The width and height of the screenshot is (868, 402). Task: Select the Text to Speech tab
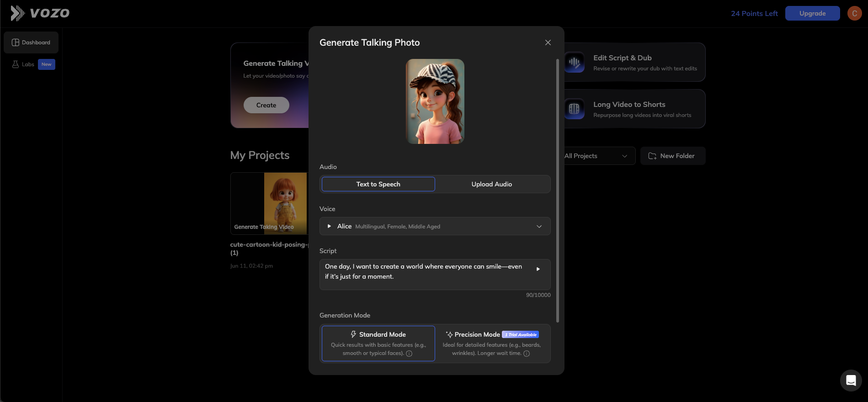coord(378,184)
